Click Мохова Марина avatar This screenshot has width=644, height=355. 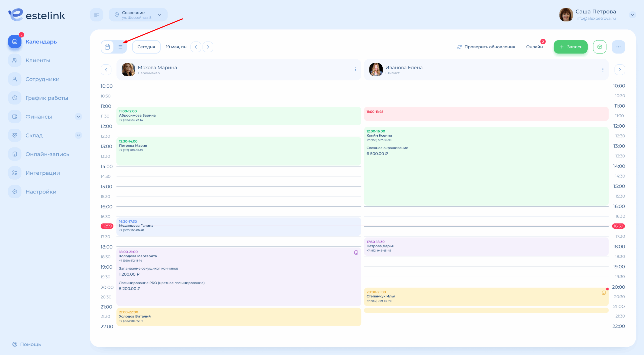(x=128, y=70)
